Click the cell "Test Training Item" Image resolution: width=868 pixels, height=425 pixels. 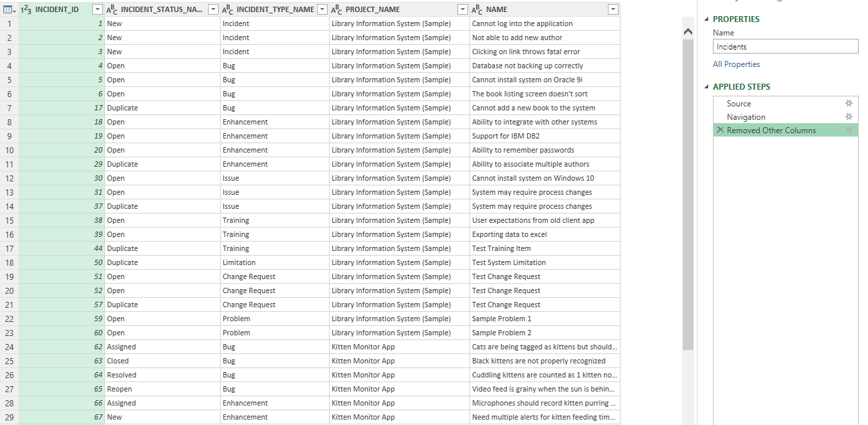tap(544, 248)
